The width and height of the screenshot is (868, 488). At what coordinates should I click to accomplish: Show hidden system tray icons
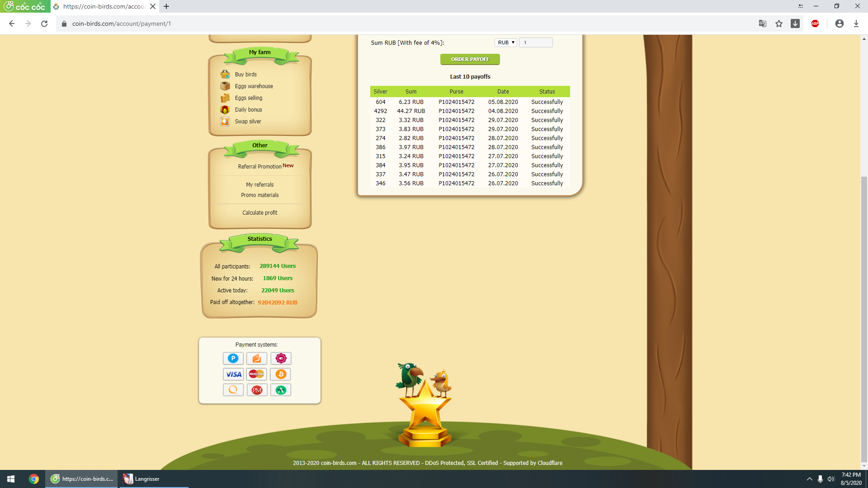click(809, 479)
